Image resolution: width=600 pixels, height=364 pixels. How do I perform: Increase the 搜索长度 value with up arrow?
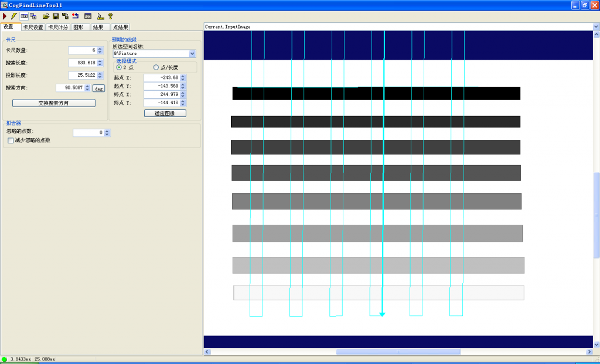coord(100,61)
